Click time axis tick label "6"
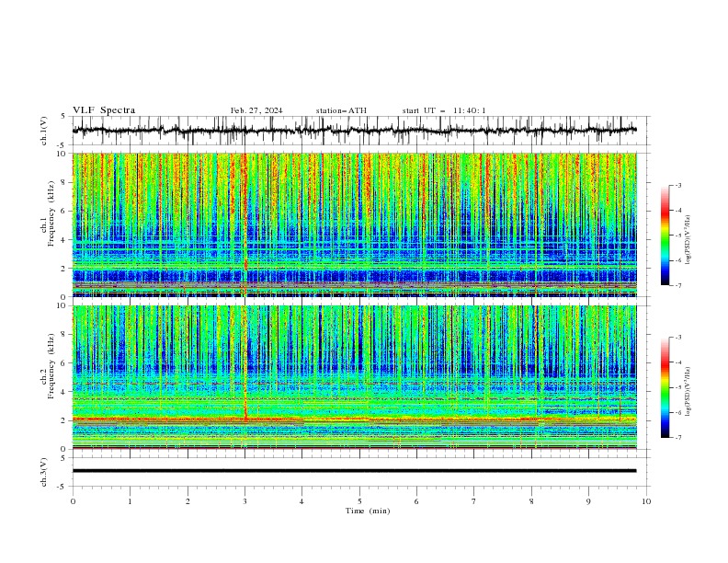Screen dimensions: 728x563 pos(416,501)
